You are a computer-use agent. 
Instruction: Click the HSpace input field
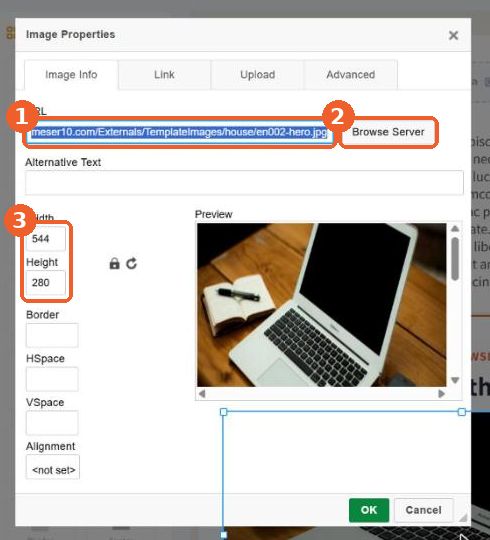coord(52,379)
